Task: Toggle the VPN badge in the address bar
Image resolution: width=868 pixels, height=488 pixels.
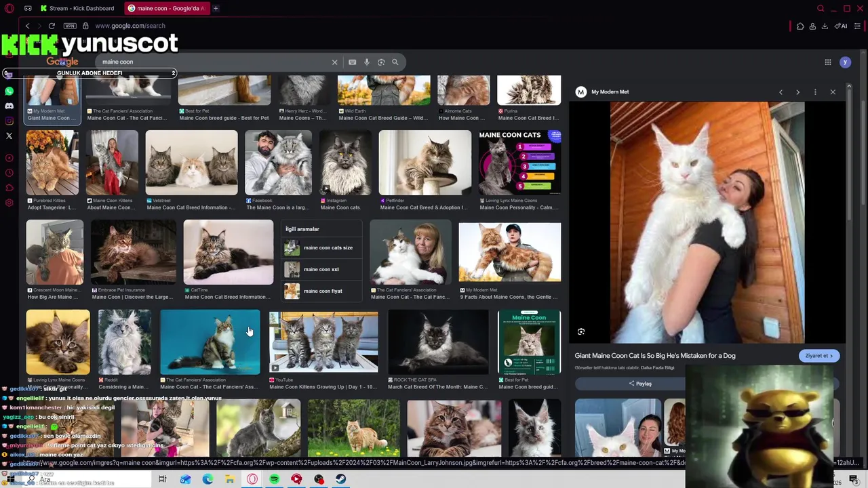Action: tap(70, 26)
